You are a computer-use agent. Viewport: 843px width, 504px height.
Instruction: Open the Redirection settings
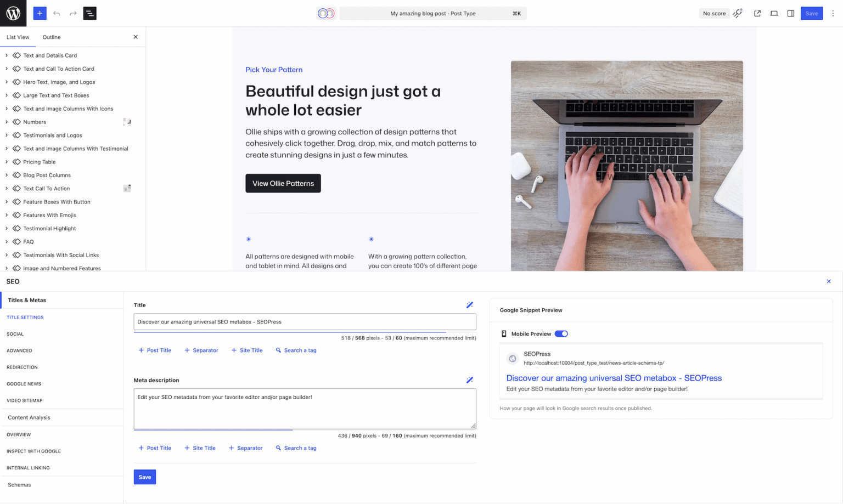[22, 367]
